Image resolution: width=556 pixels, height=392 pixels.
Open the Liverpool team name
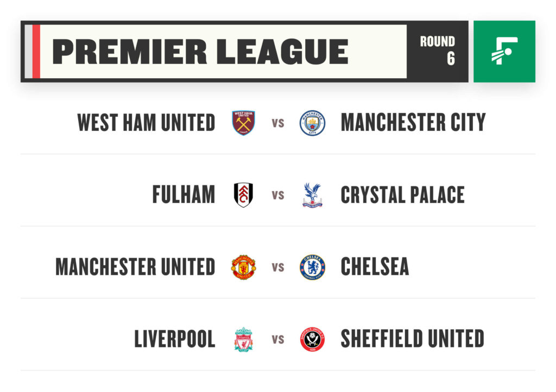175,339
